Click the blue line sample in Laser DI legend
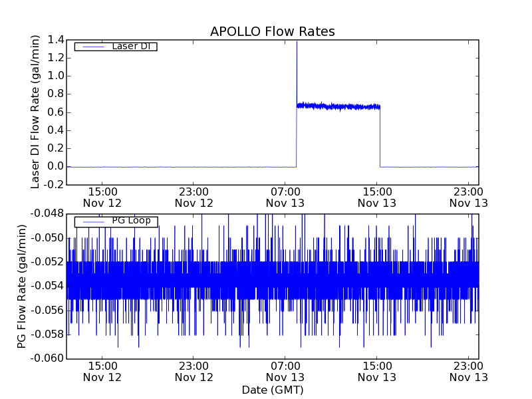The width and height of the screenshot is (532, 399). [x=91, y=47]
